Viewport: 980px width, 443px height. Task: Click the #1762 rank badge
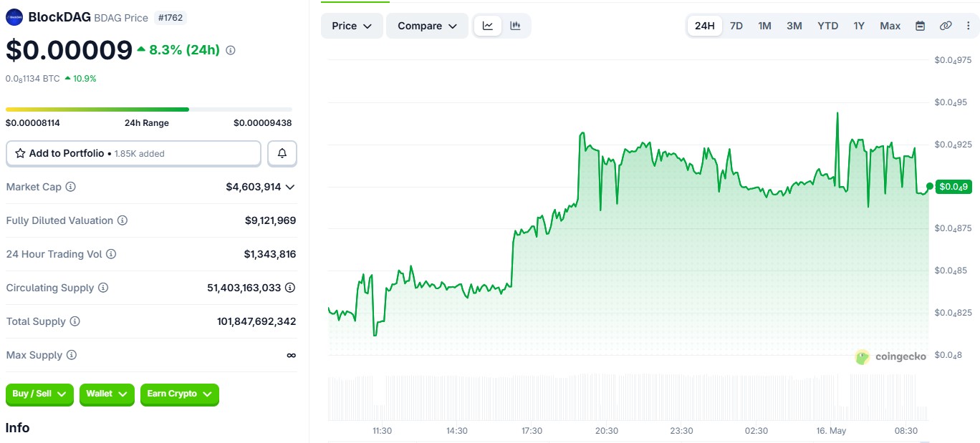[x=170, y=18]
